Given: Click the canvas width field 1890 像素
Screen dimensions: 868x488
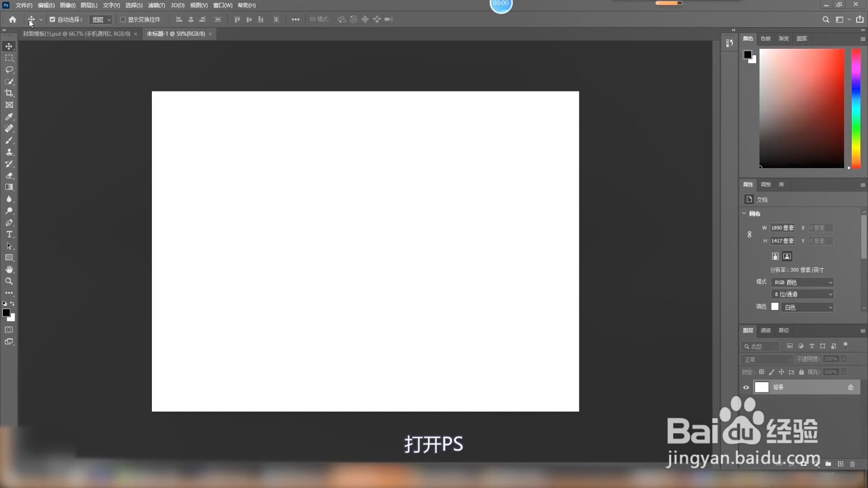Looking at the screenshot, I should (x=783, y=228).
